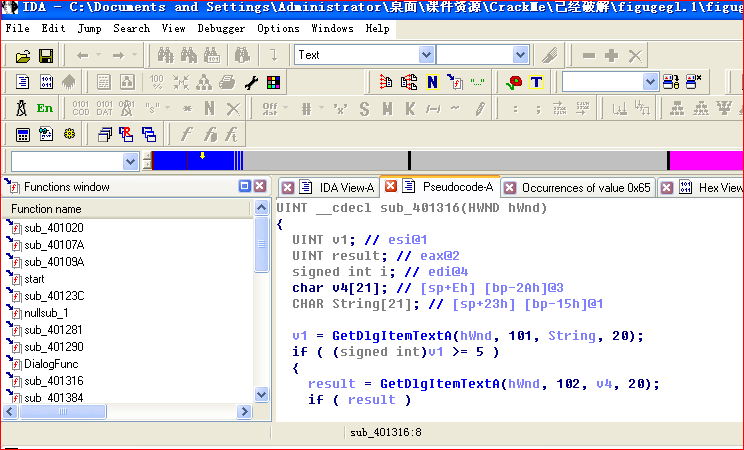Open the calculator icon
This screenshot has width=744, height=450.
click(x=22, y=135)
